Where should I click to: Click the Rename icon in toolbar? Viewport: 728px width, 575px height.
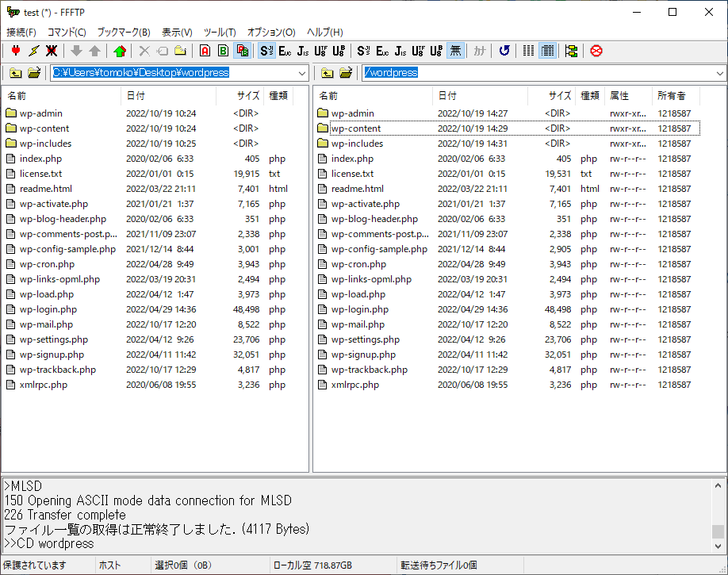coord(163,51)
